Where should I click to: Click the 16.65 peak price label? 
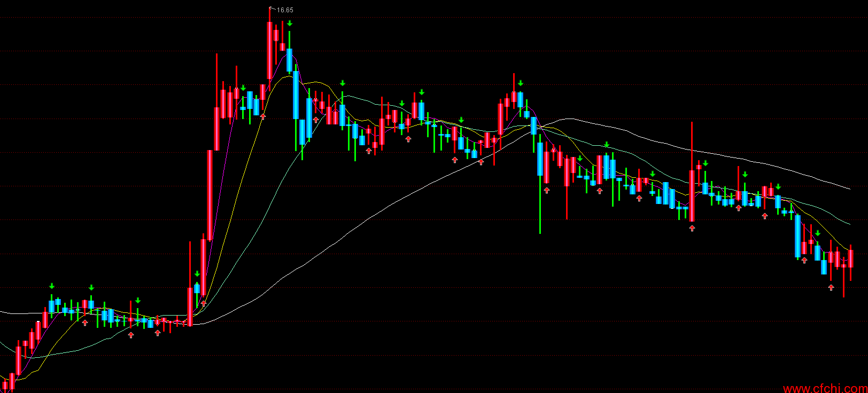click(285, 10)
